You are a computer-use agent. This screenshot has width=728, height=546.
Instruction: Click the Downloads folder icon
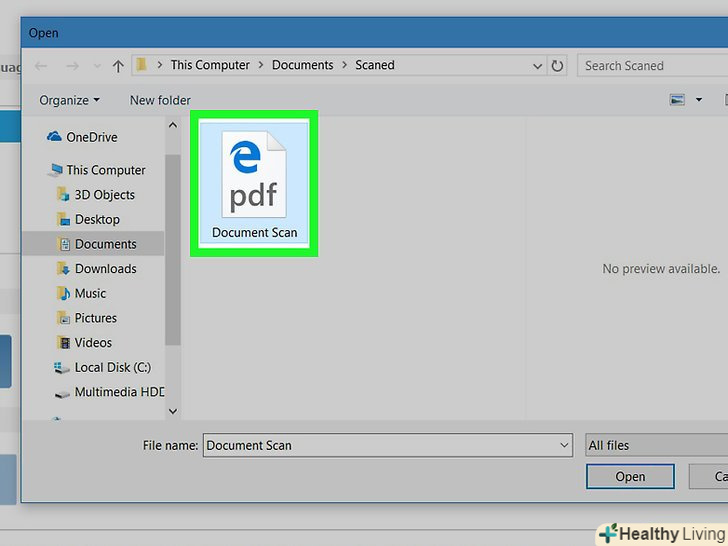point(63,268)
